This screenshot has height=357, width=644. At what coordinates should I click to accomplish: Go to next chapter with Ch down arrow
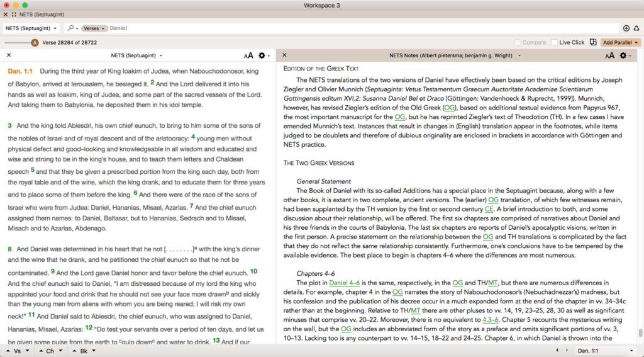click(60, 351)
